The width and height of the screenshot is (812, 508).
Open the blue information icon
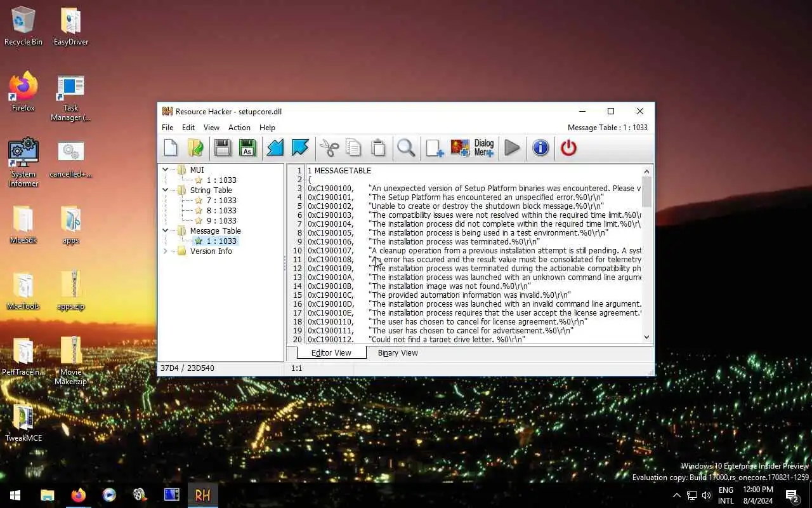point(540,148)
